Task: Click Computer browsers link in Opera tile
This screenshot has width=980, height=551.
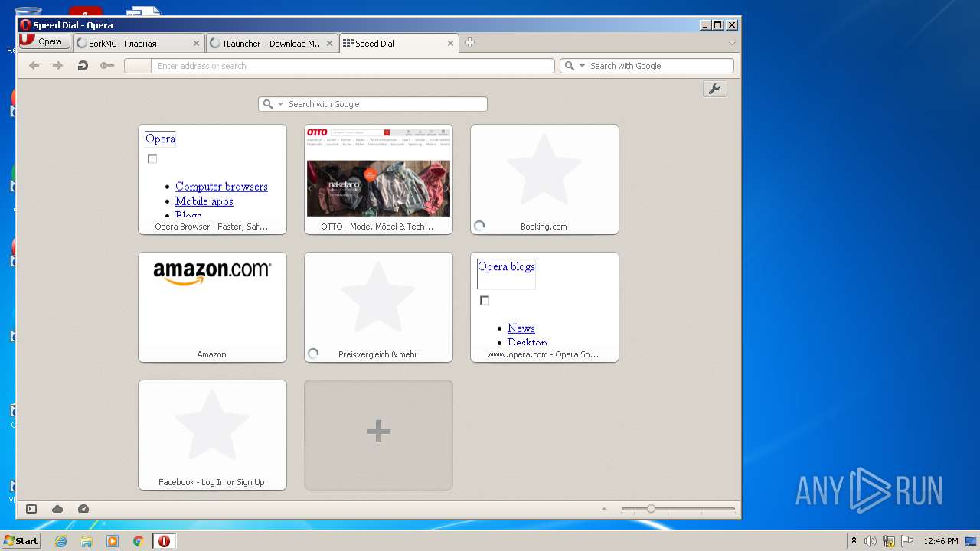Action: pos(221,187)
